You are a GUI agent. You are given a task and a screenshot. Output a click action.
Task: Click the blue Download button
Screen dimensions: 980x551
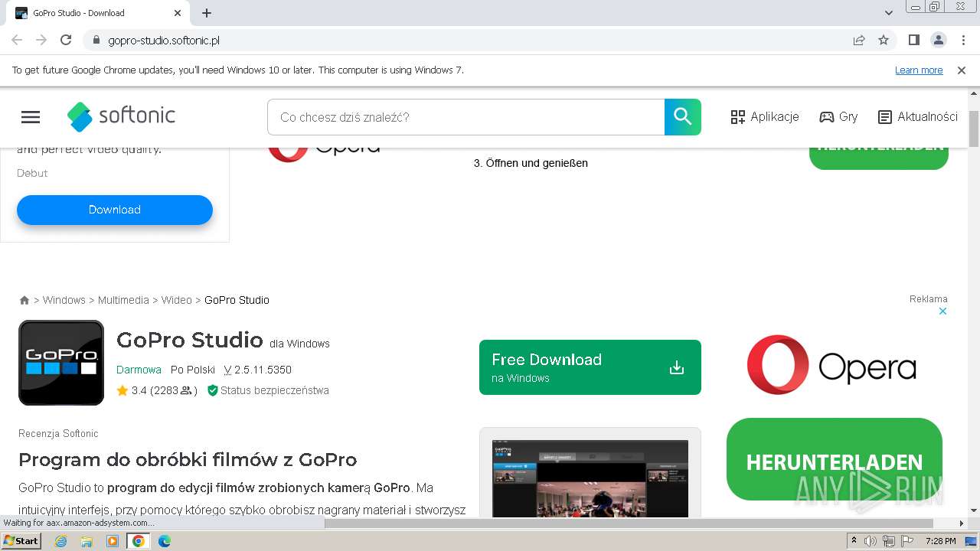[115, 210]
